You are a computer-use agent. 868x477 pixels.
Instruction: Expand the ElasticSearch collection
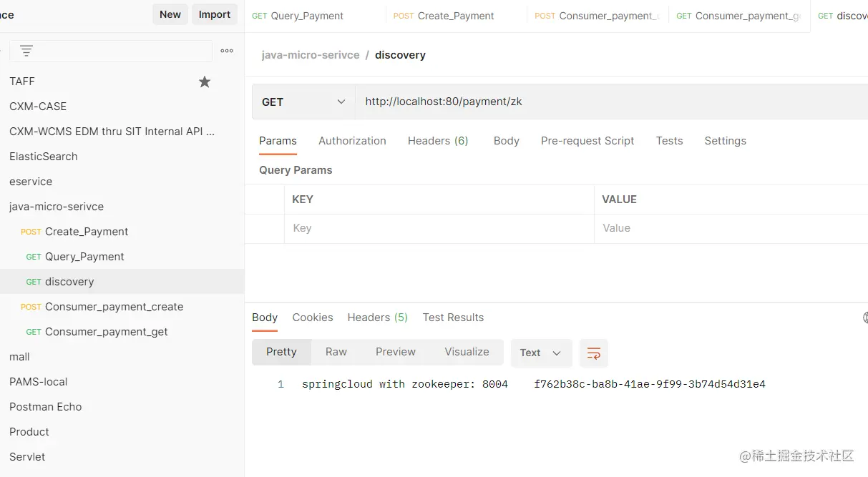coord(44,157)
